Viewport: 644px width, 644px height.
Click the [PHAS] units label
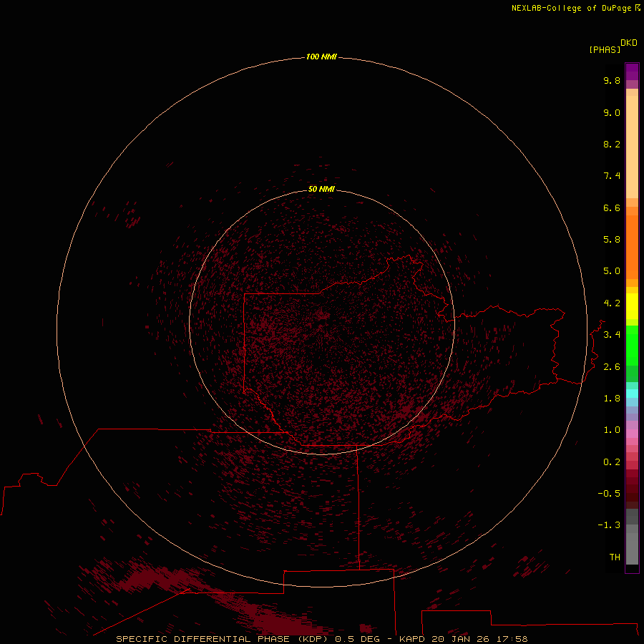(x=605, y=49)
